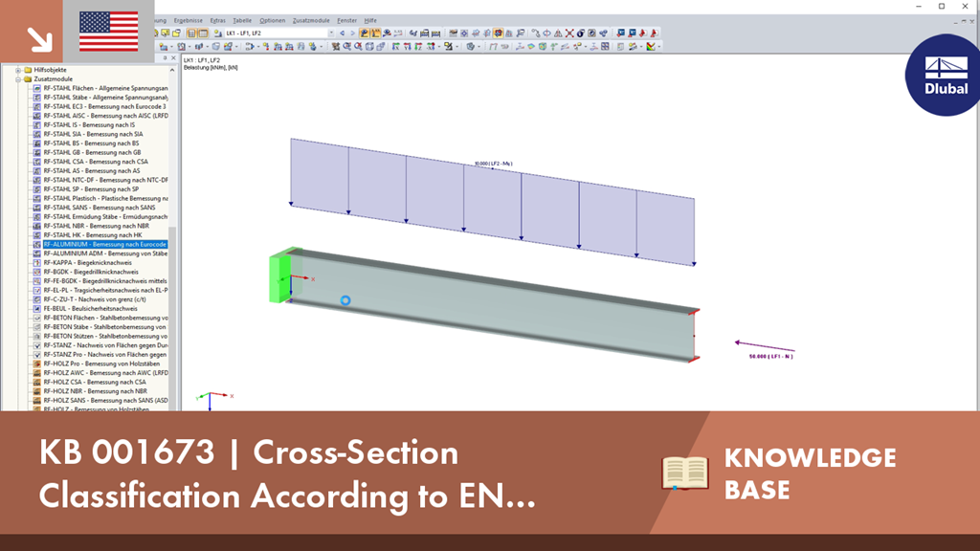Go to the previous load case with the left arrow
This screenshot has height=551, width=980.
point(342,33)
